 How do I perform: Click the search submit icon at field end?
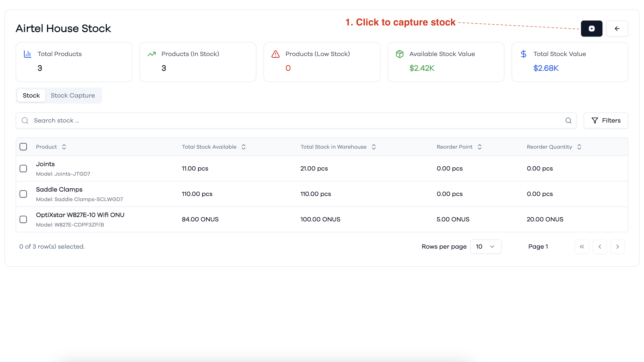569,121
